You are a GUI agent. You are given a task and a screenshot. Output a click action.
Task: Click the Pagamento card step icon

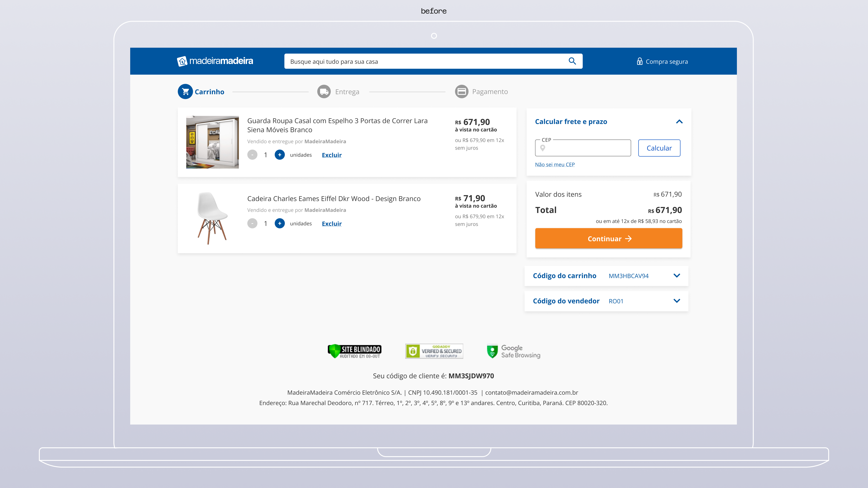click(462, 91)
